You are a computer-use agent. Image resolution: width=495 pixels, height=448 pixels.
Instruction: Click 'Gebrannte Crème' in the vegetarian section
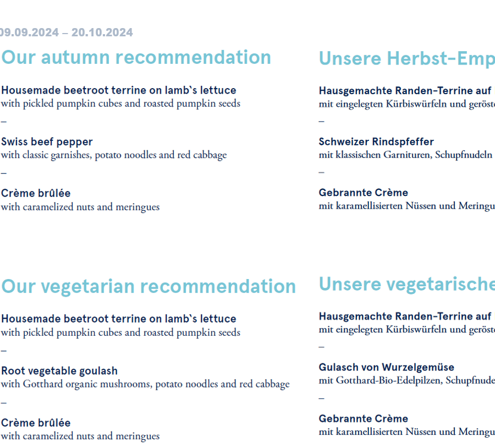[364, 419]
